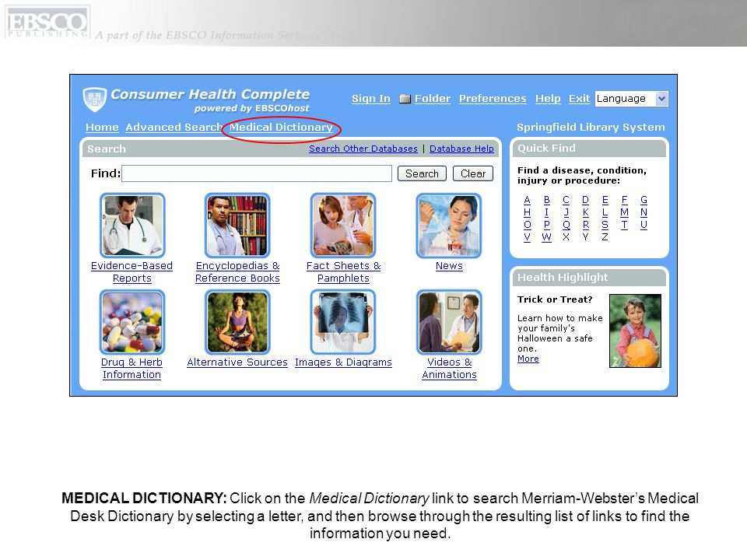
Task: Select letter M in Quick Find
Action: [625, 212]
